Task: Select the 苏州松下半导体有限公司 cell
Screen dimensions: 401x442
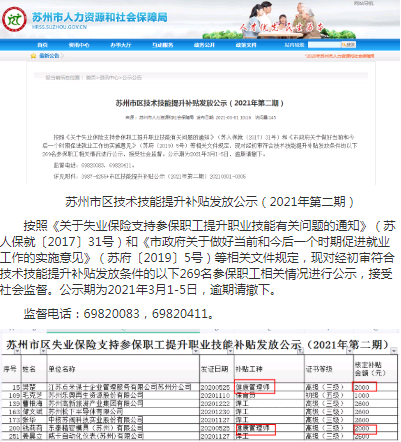Action: coord(123,412)
